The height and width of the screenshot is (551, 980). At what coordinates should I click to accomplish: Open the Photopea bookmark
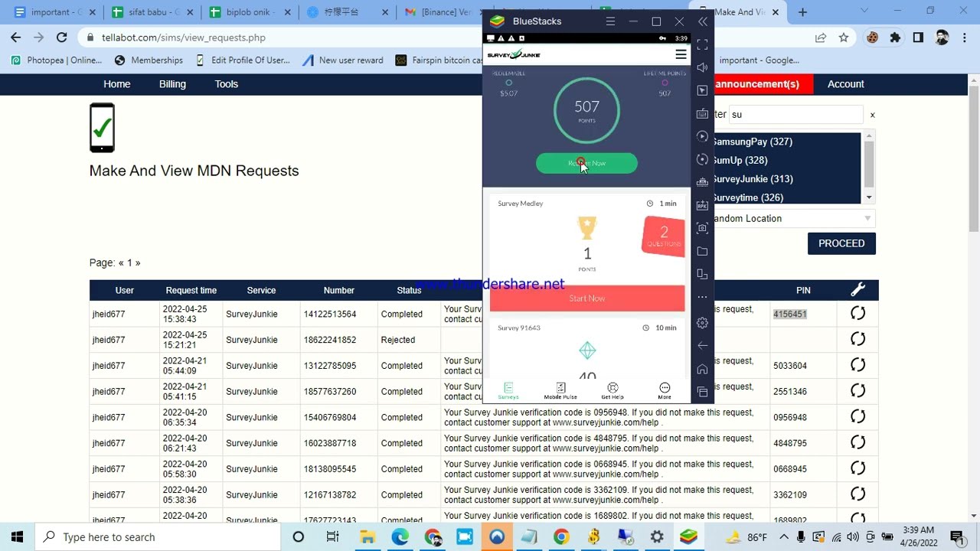pos(56,60)
